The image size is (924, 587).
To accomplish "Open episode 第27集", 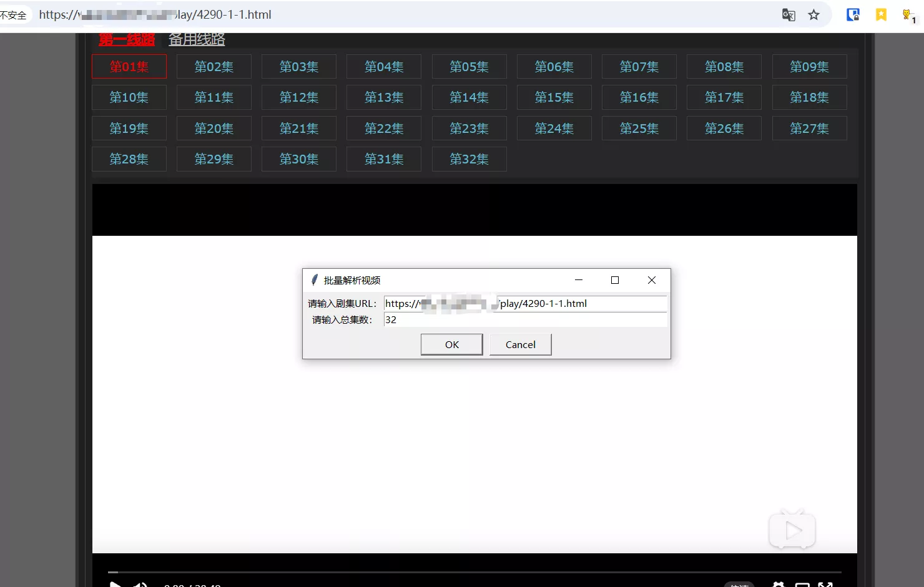I will 810,129.
